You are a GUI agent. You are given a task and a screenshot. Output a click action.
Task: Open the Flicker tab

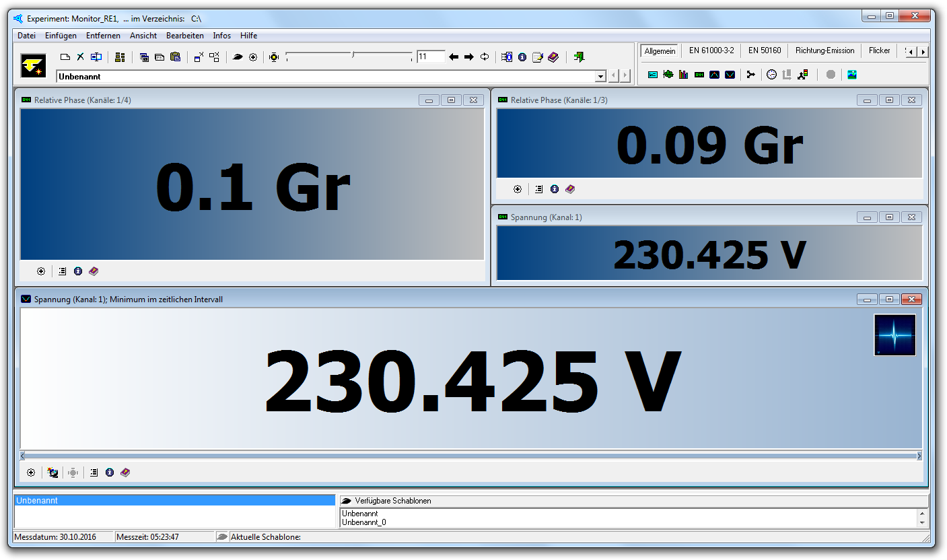point(879,50)
